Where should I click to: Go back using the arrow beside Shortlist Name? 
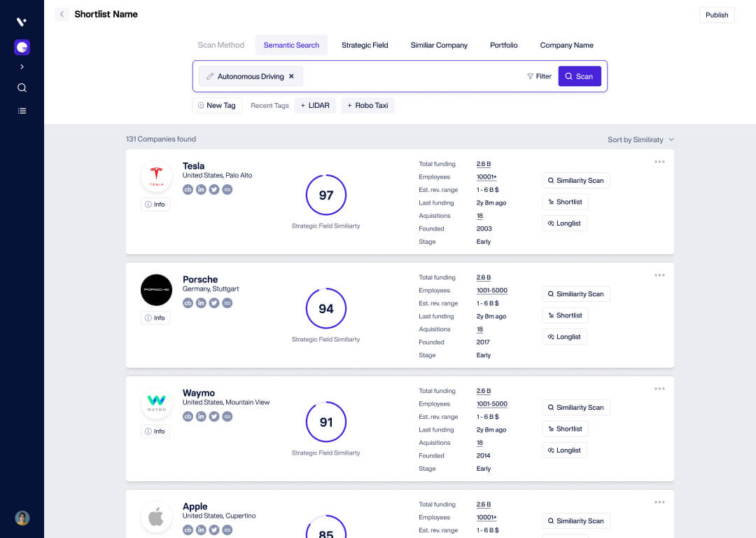click(x=62, y=15)
